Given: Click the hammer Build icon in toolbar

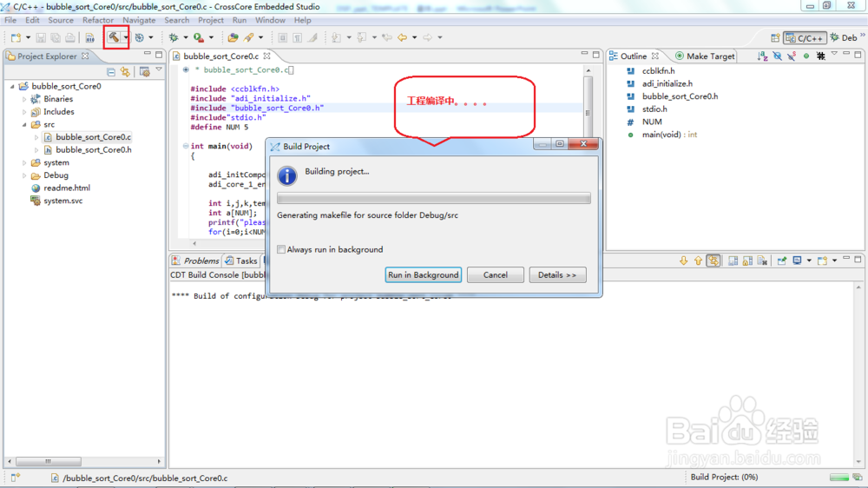Looking at the screenshot, I should [113, 37].
